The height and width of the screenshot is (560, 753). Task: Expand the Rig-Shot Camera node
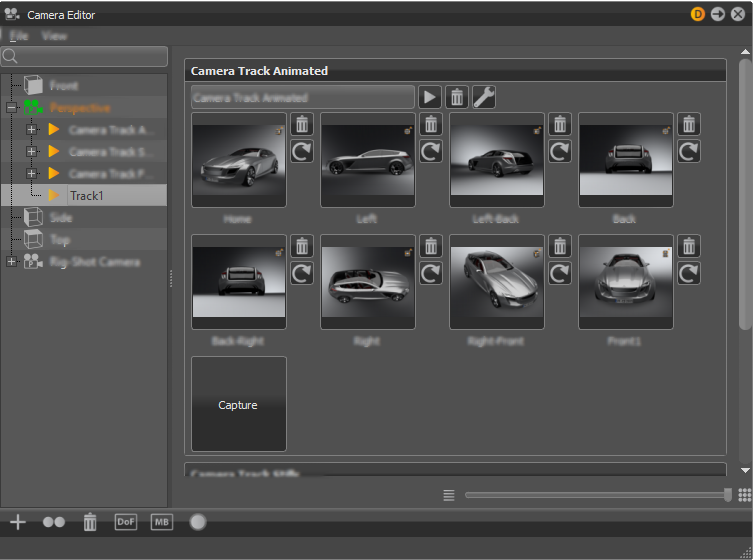pyautogui.click(x=12, y=262)
